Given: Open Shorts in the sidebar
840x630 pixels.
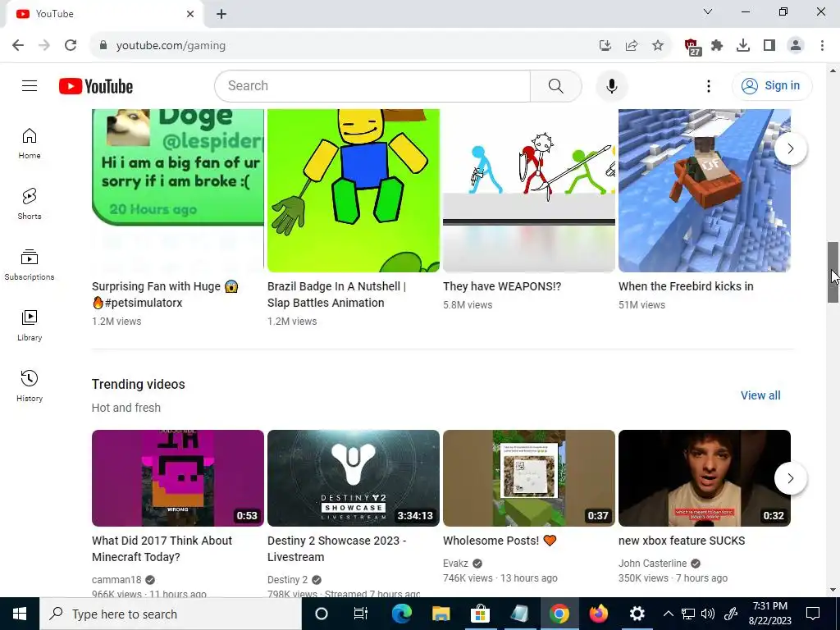Looking at the screenshot, I should [x=30, y=204].
